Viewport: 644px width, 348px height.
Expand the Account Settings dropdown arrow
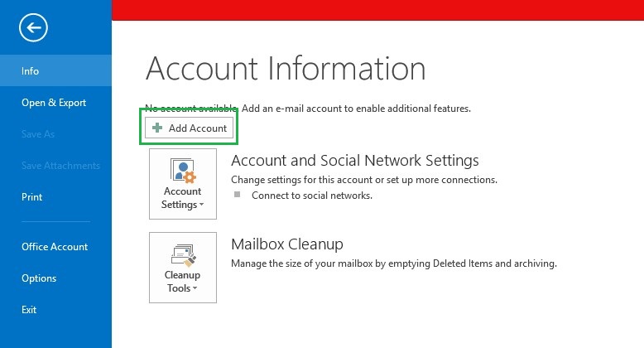pyautogui.click(x=201, y=205)
